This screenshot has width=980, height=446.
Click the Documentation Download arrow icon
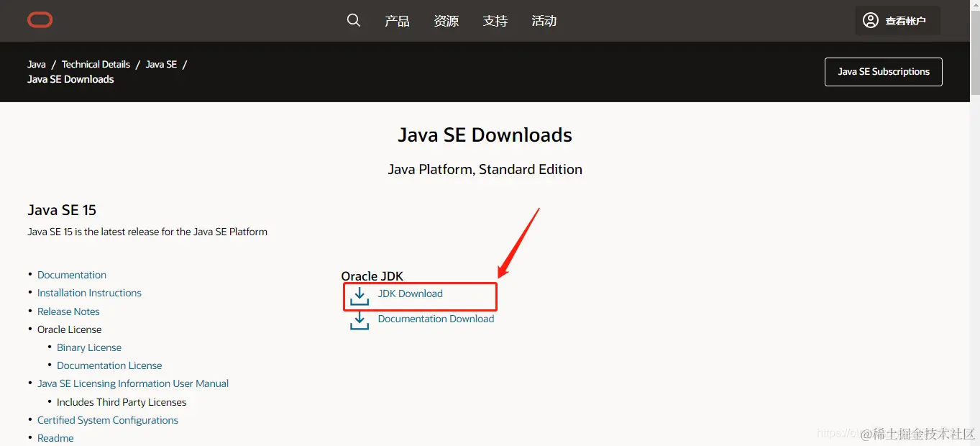pyautogui.click(x=360, y=321)
